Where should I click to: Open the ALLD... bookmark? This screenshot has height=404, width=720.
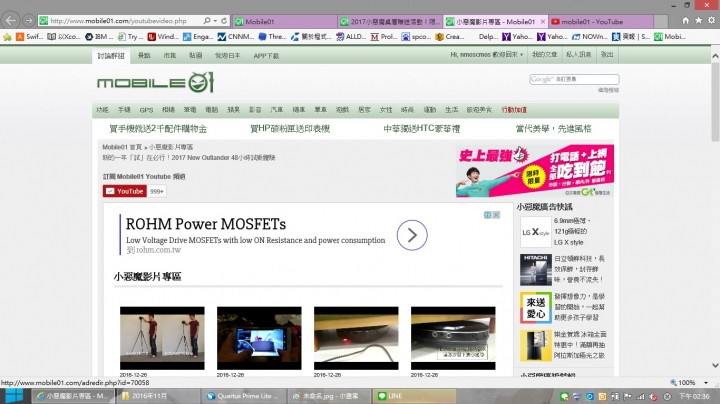(x=351, y=37)
